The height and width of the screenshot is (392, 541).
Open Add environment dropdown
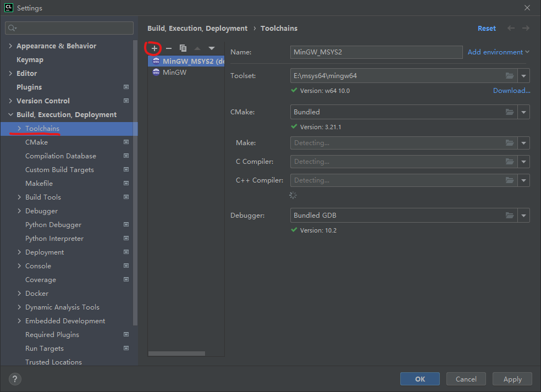click(499, 52)
